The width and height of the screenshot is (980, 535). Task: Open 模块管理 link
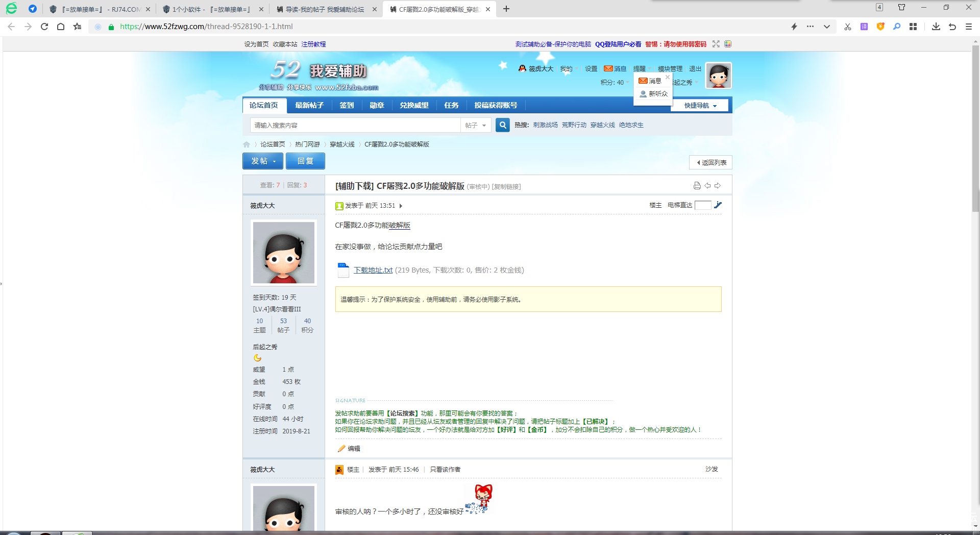tap(670, 69)
